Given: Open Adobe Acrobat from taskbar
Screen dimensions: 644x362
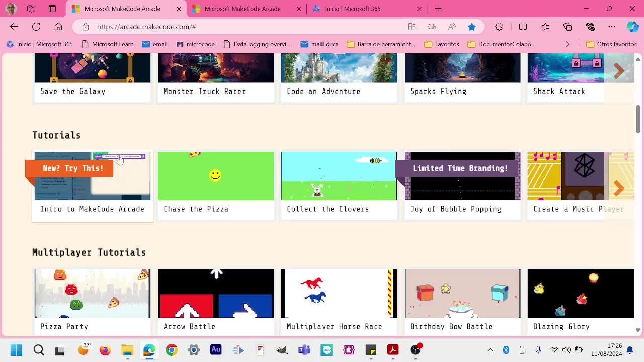Looking at the screenshot, I should 393,350.
